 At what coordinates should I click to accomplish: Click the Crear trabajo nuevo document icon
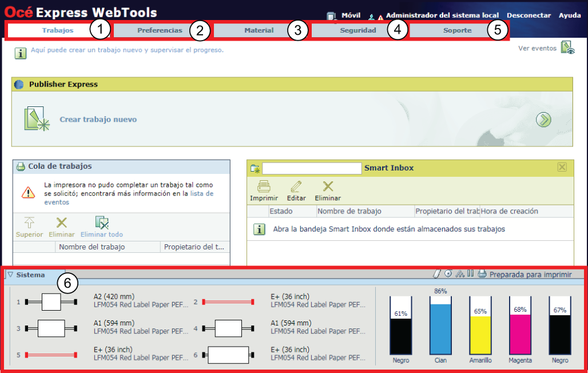[x=37, y=119]
